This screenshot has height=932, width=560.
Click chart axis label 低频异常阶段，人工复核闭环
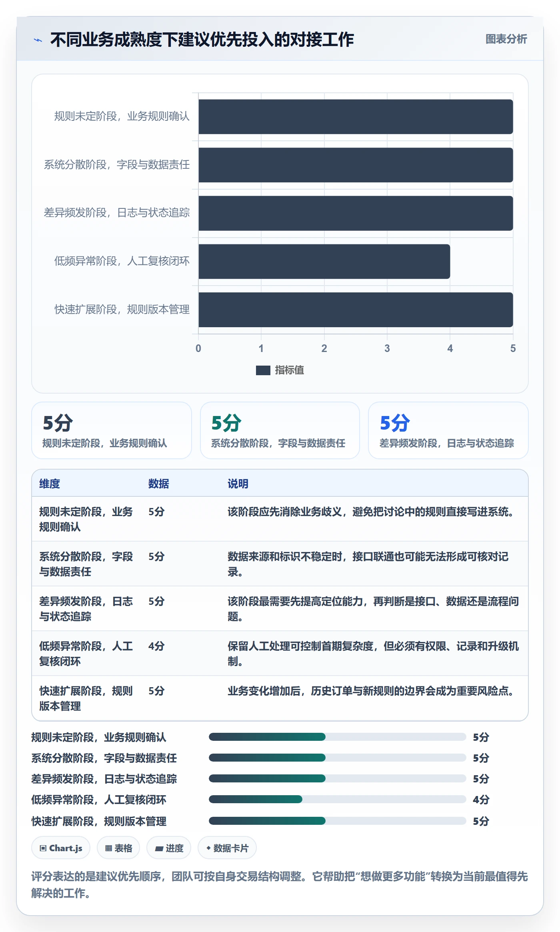(x=122, y=261)
